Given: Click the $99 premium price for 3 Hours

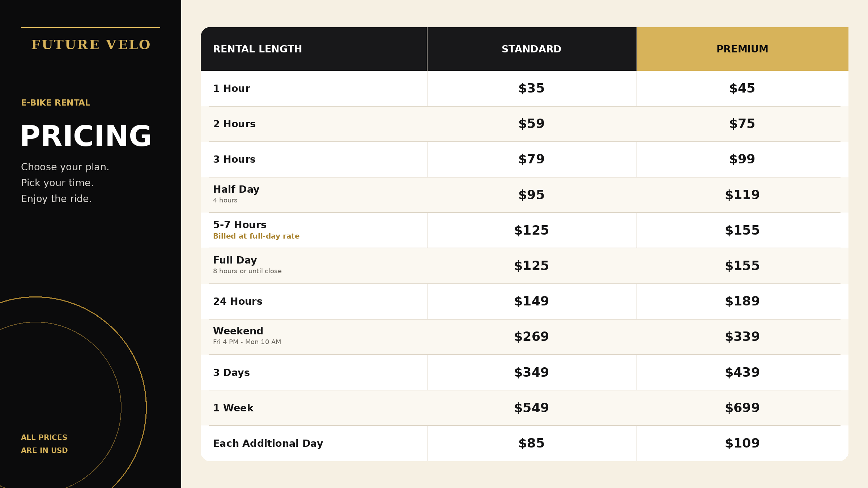Looking at the screenshot, I should 742,159.
